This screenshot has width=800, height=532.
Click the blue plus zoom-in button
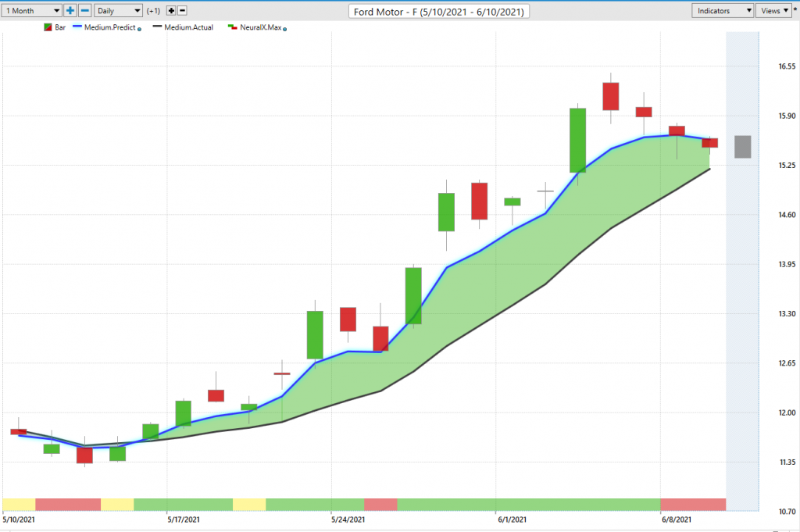tap(70, 11)
